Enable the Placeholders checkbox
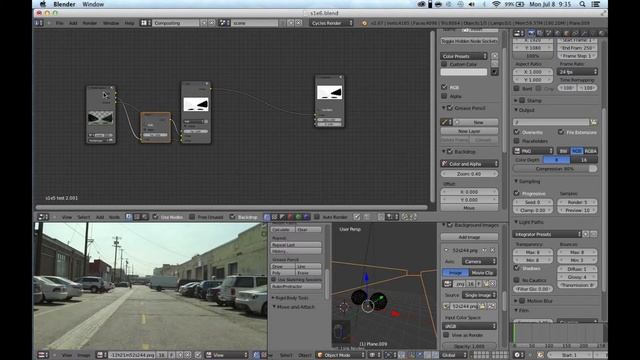Screen dimensions: 640x360 click(516, 141)
